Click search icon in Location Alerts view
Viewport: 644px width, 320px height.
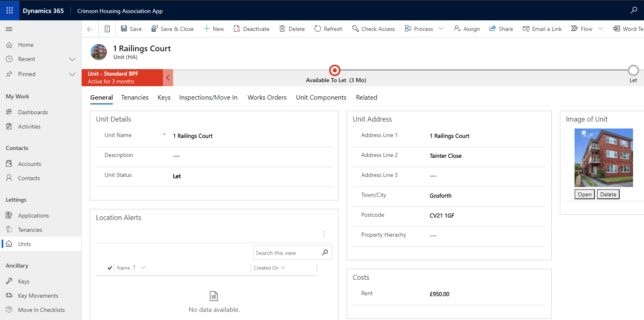pyautogui.click(x=325, y=253)
